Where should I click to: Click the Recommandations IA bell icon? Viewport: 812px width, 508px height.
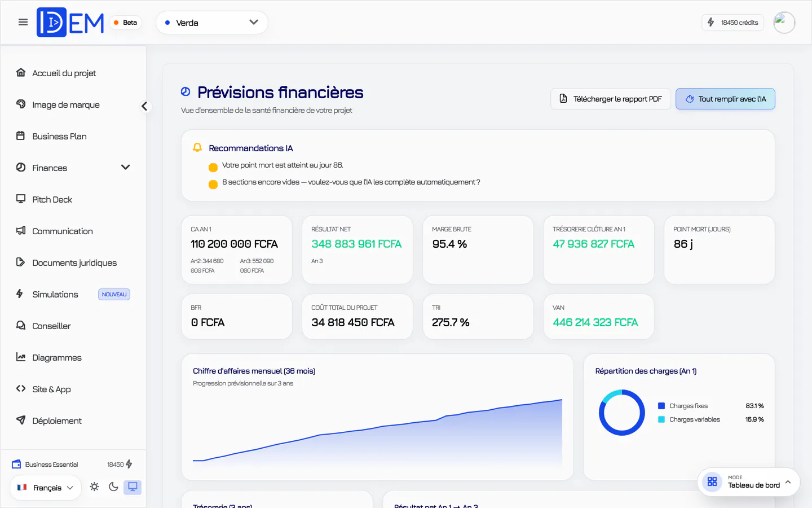coord(197,147)
